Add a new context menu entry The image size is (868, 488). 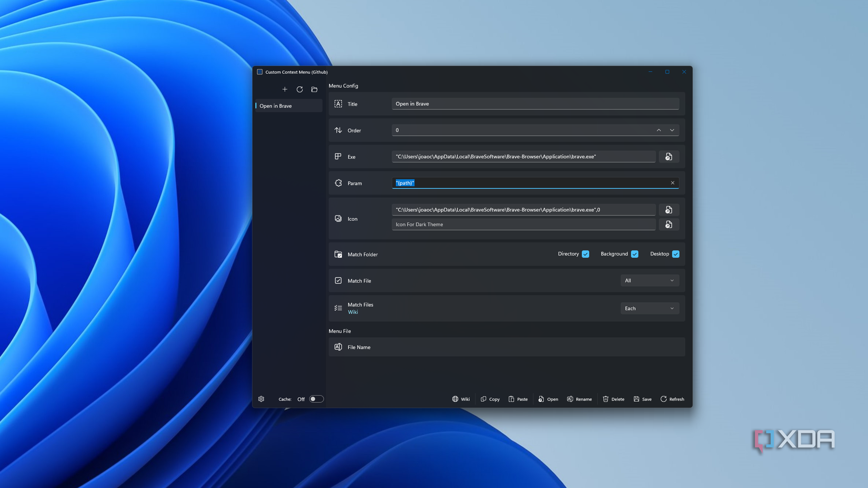[x=285, y=89]
